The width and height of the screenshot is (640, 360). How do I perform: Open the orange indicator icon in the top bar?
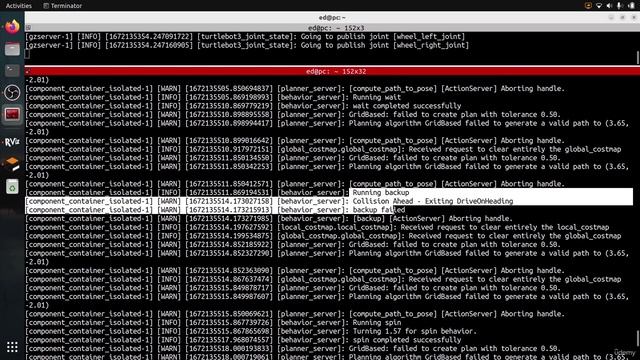pyautogui.click(x=588, y=5)
